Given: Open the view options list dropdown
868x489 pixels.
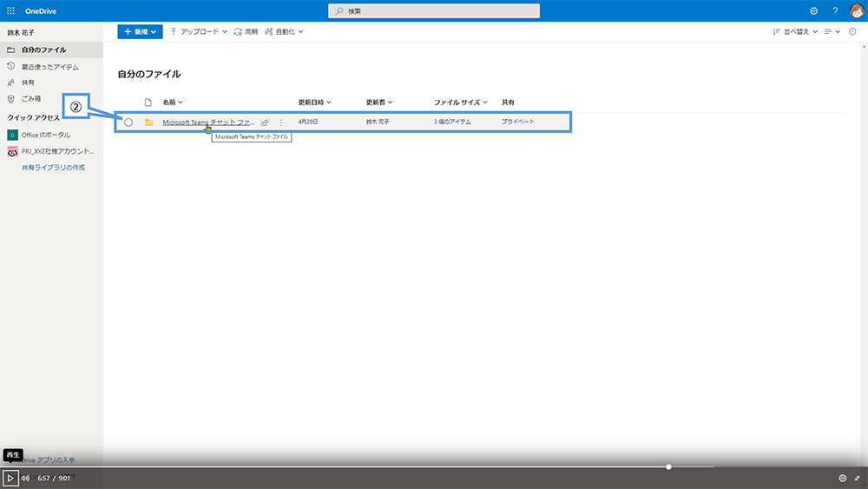Looking at the screenshot, I should coord(832,31).
